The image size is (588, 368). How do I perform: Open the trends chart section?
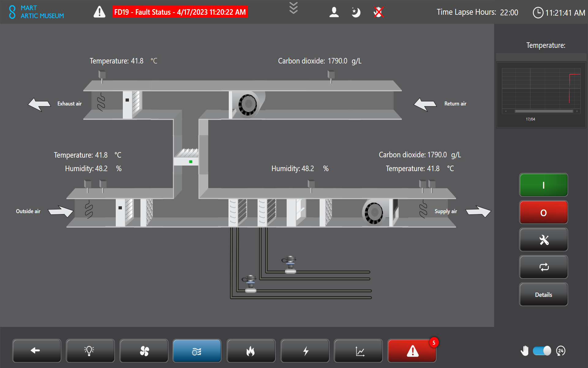coord(358,351)
